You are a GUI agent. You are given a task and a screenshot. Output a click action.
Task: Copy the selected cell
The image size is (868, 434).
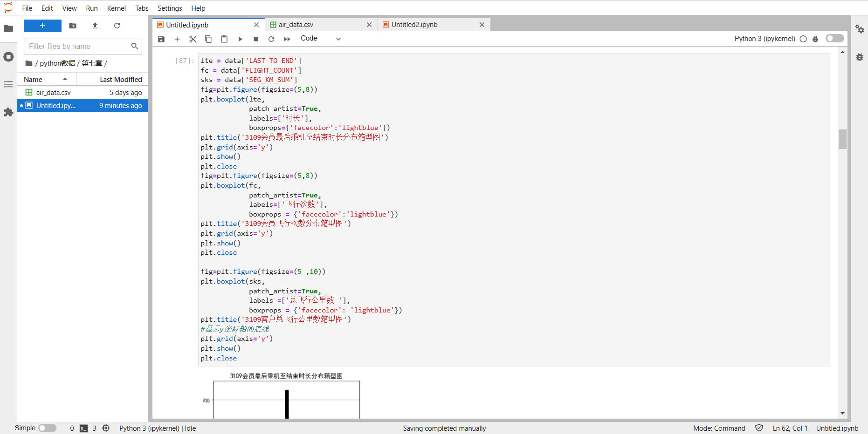(208, 39)
